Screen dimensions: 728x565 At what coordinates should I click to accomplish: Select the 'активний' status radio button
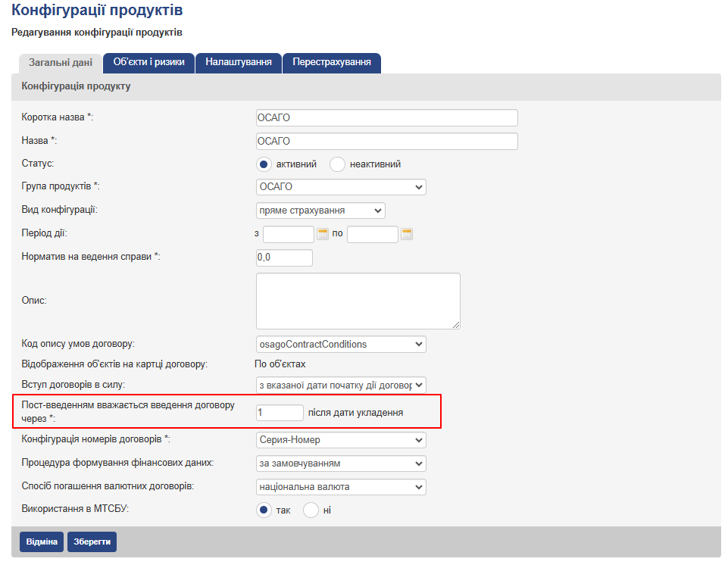264,164
